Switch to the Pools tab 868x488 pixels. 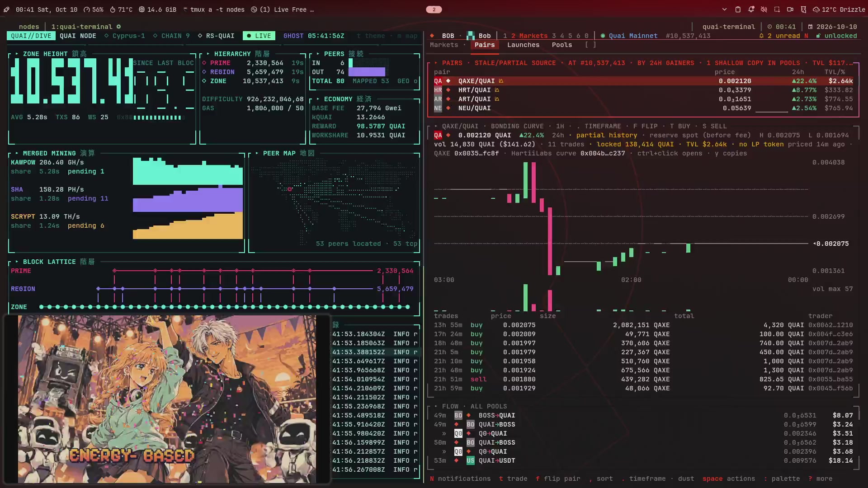(x=562, y=45)
